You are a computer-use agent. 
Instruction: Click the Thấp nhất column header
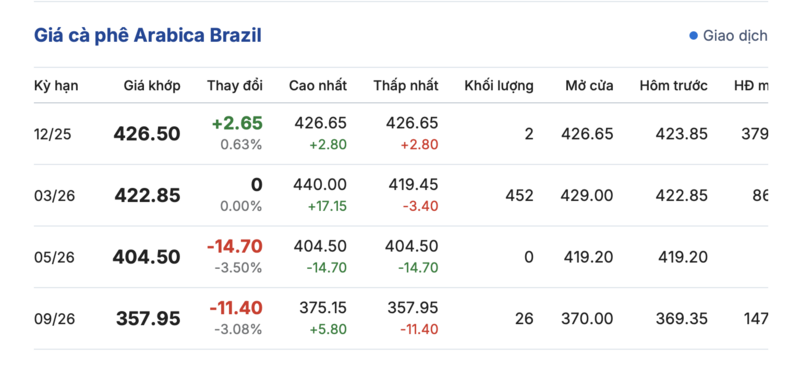pos(406,86)
